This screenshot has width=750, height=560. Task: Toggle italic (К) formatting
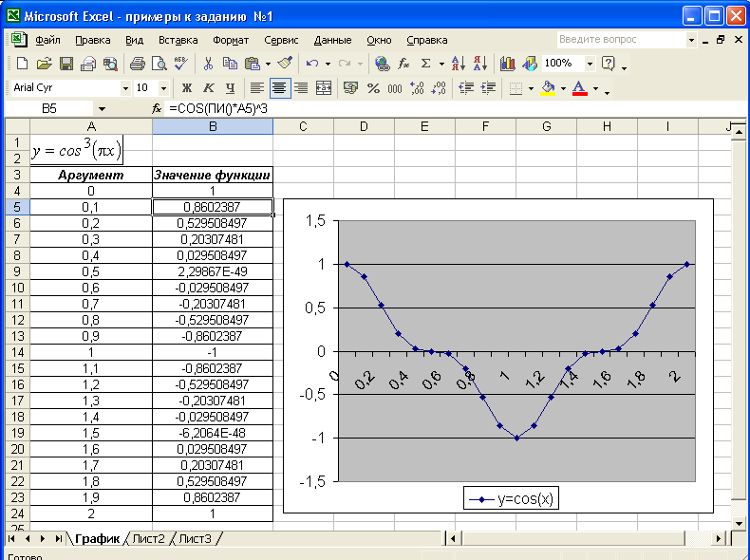tap(209, 88)
